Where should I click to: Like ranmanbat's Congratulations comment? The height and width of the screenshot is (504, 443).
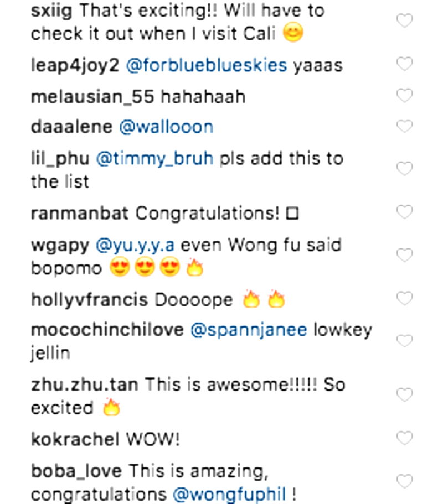tap(404, 212)
